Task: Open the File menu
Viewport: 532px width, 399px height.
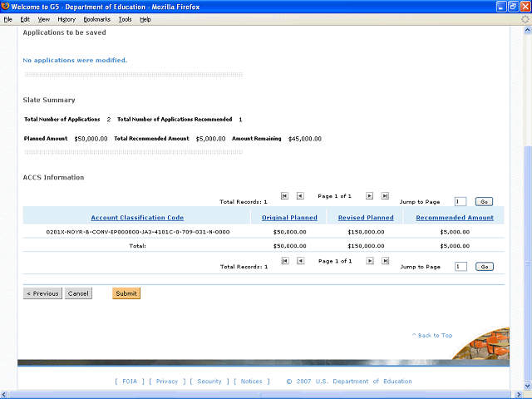Action: pos(7,19)
